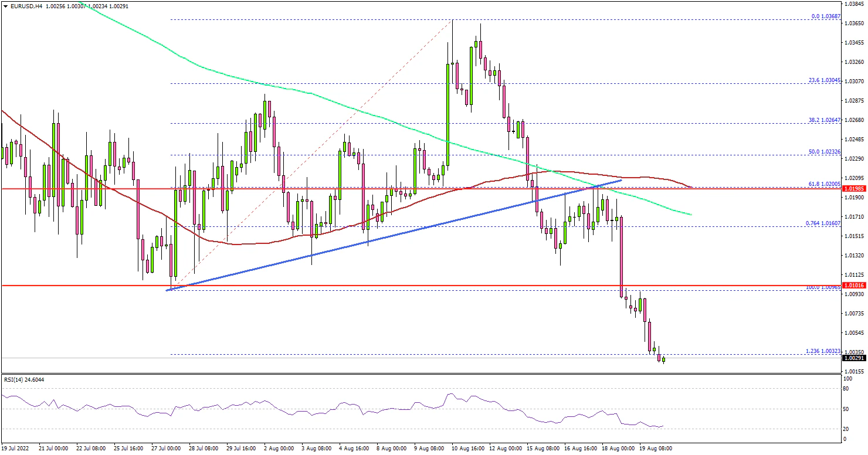The image size is (868, 455).
Task: Click the EURUSD,H4 chart title
Action: point(21,6)
